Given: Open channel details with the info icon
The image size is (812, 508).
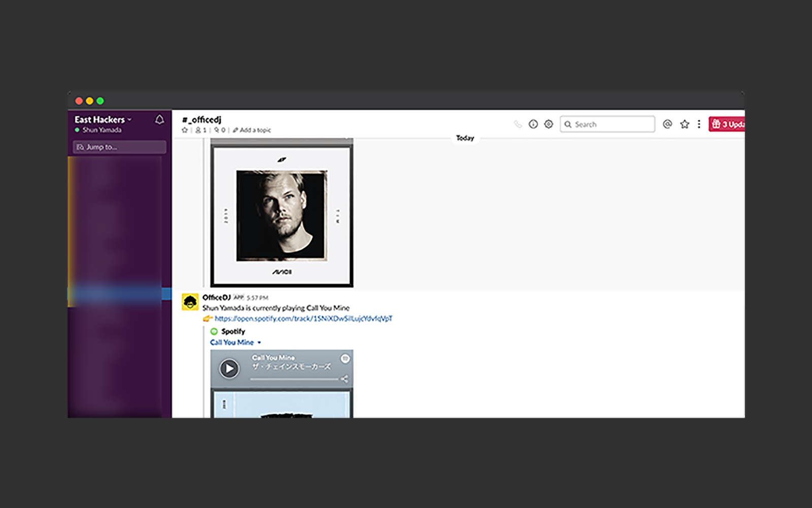Looking at the screenshot, I should pos(533,123).
